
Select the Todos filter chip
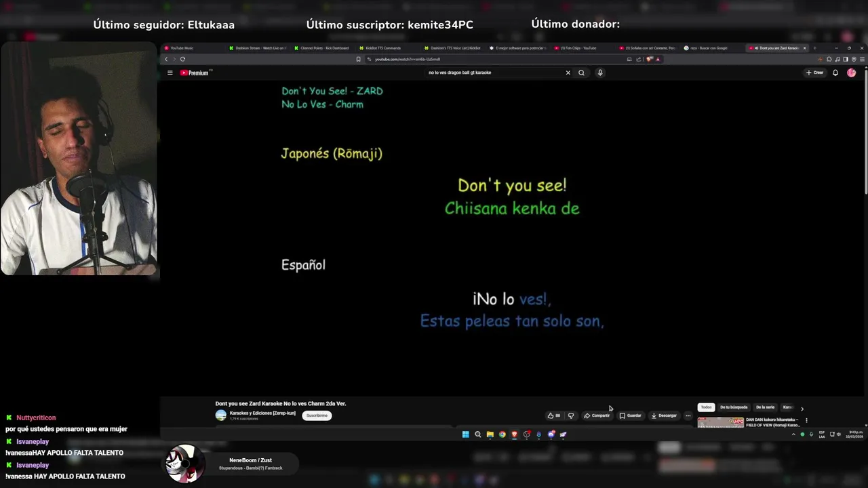[x=706, y=407]
